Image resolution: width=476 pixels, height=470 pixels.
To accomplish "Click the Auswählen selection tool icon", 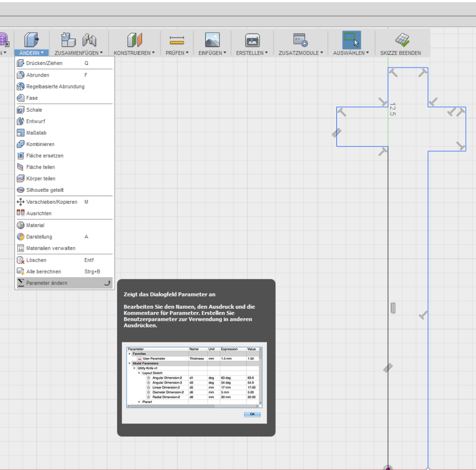I will 351,40.
